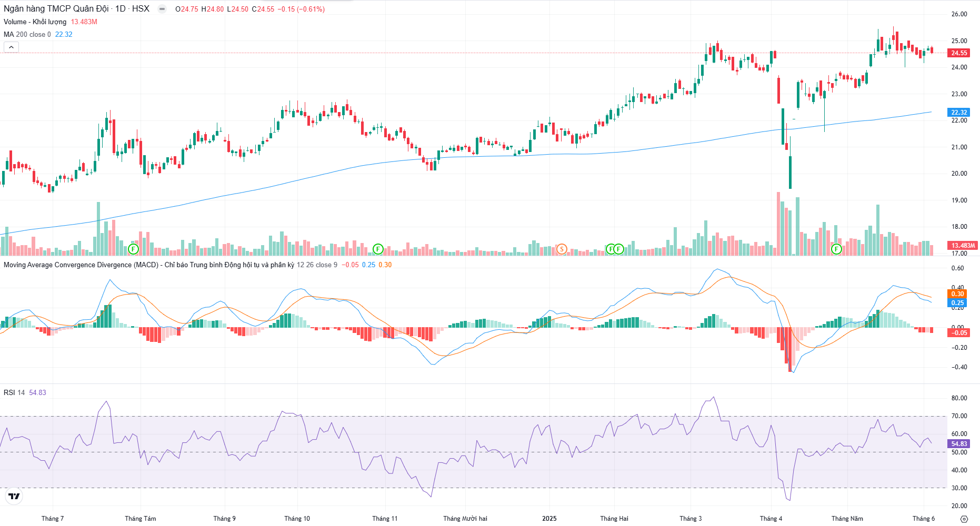Click the left one of the paired F markers near Tháng Hai

[611, 249]
